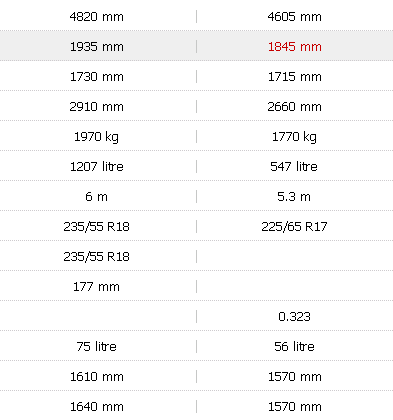Select the 1770 kg weight cell
The width and height of the screenshot is (393, 420).
pyautogui.click(x=295, y=137)
